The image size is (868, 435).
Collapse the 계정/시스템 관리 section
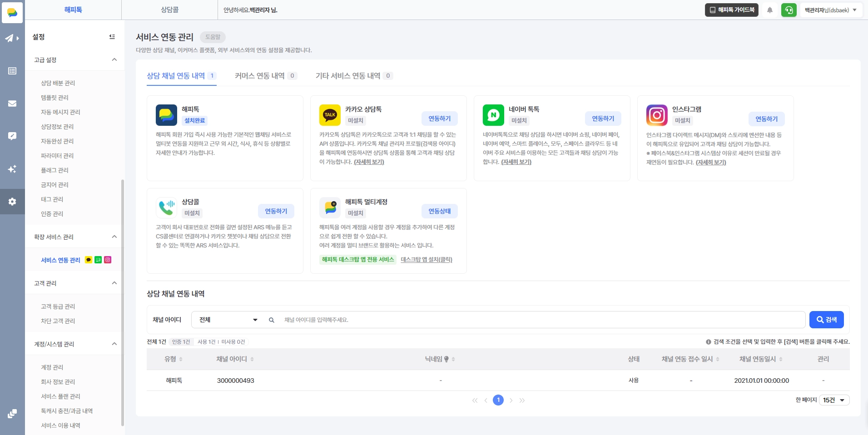[114, 344]
